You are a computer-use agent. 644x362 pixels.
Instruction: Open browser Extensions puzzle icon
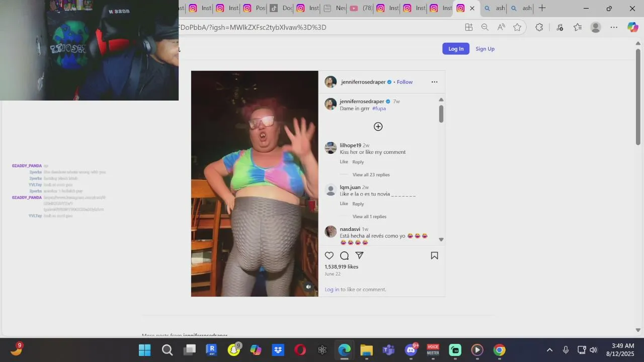coord(539,27)
